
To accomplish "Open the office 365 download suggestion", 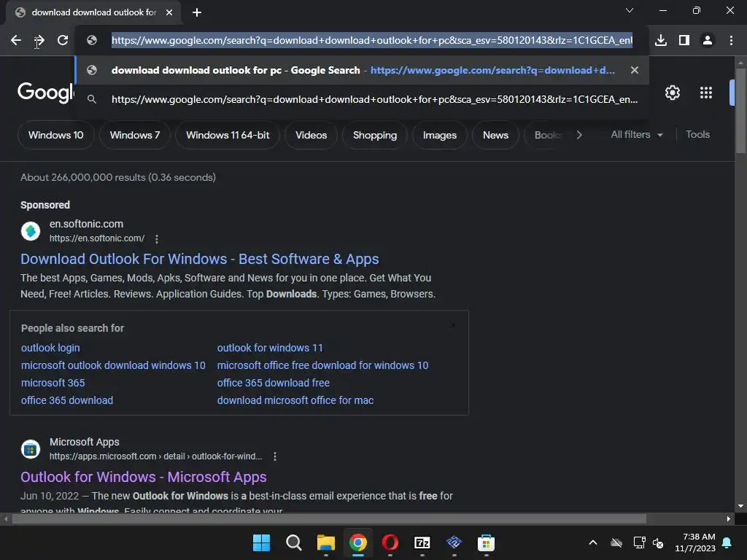I will [x=67, y=400].
